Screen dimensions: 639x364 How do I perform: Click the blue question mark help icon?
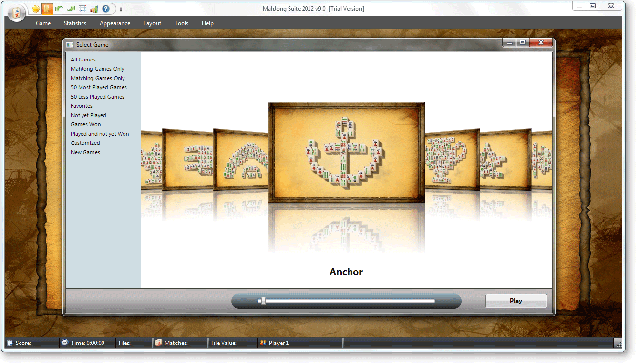[105, 9]
